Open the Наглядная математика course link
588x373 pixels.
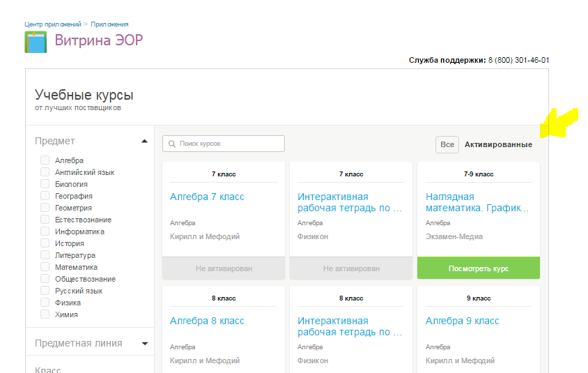click(x=477, y=202)
